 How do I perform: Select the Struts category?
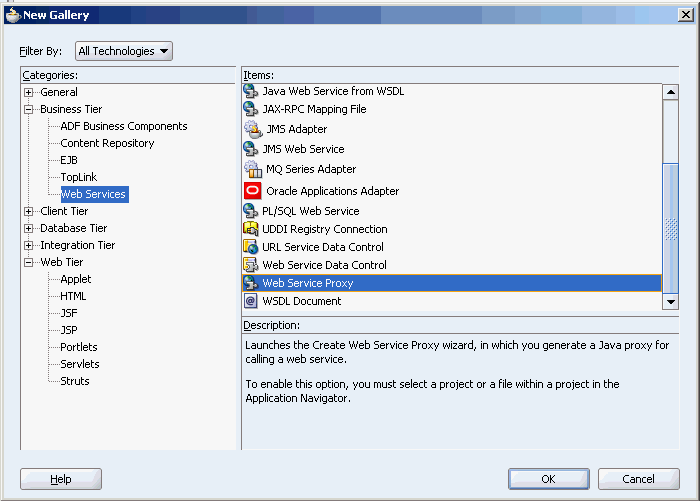pos(75,381)
